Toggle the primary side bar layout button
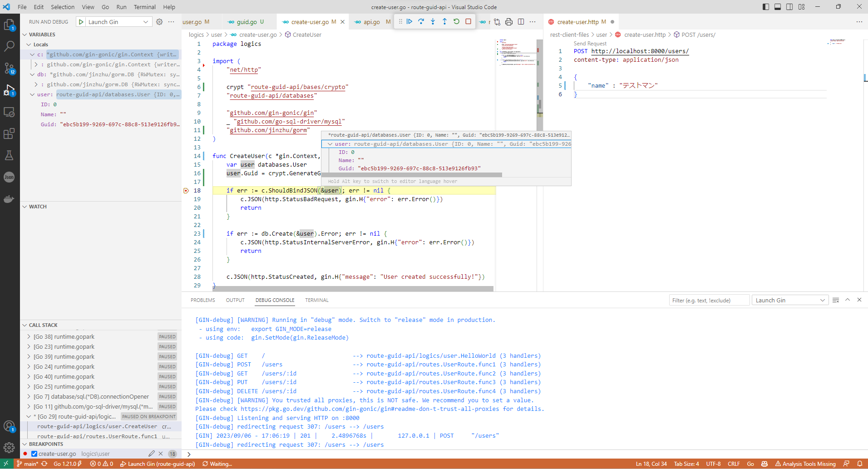Image resolution: width=868 pixels, height=469 pixels. tap(766, 7)
